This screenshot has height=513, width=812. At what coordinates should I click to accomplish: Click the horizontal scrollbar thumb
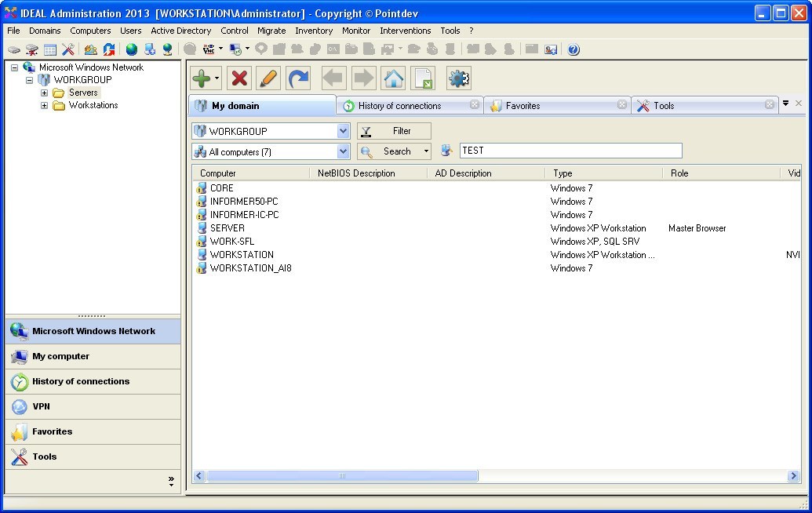click(x=342, y=475)
